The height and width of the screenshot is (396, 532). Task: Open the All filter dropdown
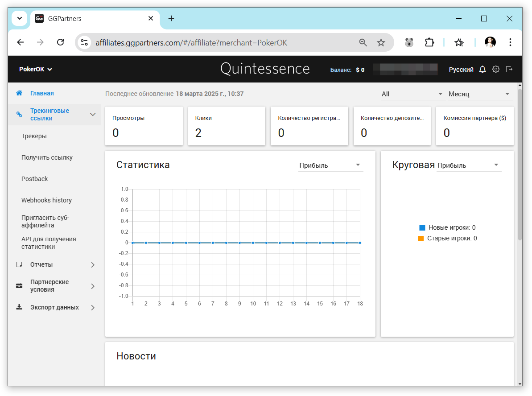click(x=412, y=94)
